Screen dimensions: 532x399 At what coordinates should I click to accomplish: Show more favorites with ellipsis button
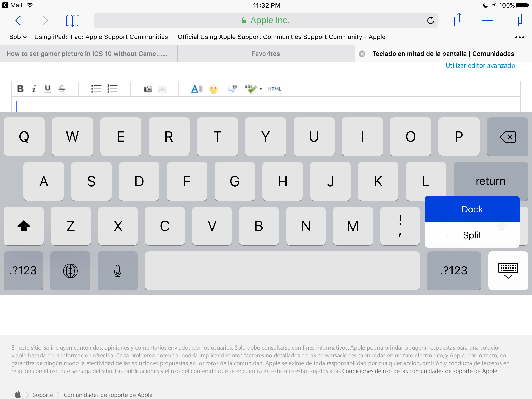(520, 37)
